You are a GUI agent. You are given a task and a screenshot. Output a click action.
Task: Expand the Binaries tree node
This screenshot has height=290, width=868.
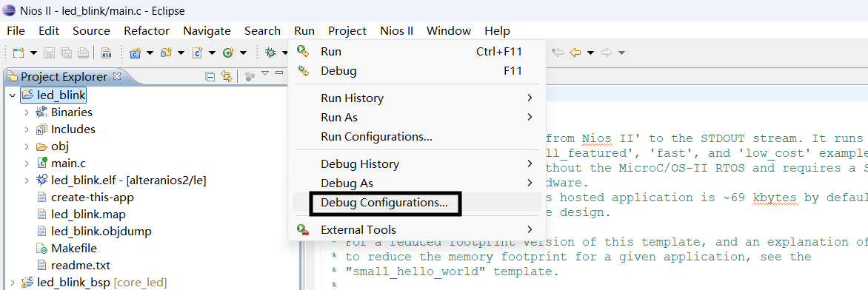[x=26, y=112]
